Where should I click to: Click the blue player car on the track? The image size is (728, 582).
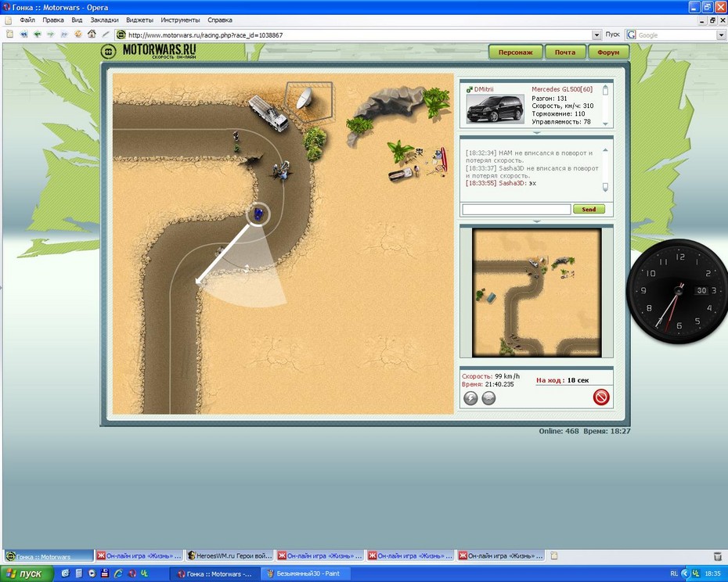click(258, 214)
